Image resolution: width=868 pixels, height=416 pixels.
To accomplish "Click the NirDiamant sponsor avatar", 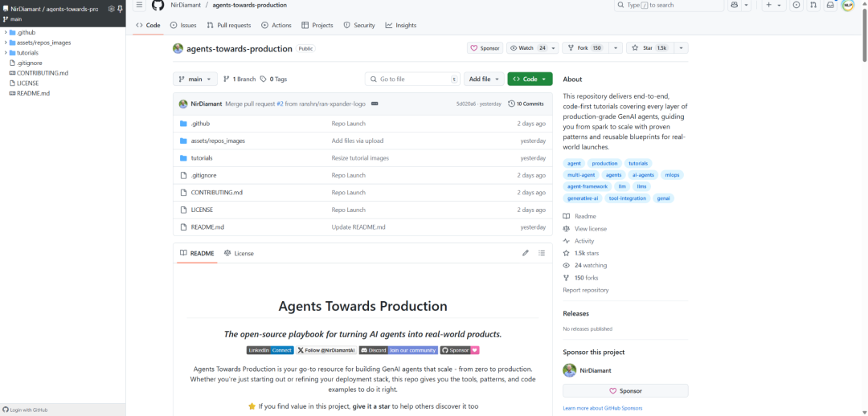I will pyautogui.click(x=570, y=370).
